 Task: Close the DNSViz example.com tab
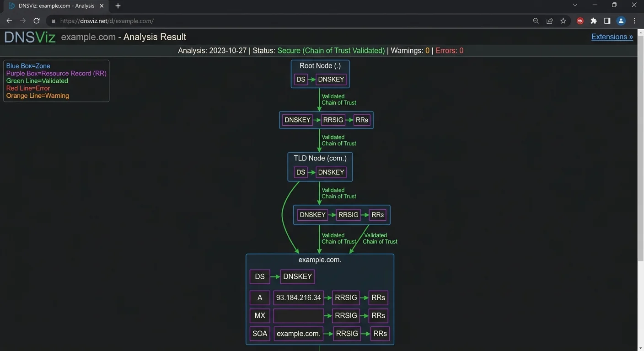click(102, 6)
